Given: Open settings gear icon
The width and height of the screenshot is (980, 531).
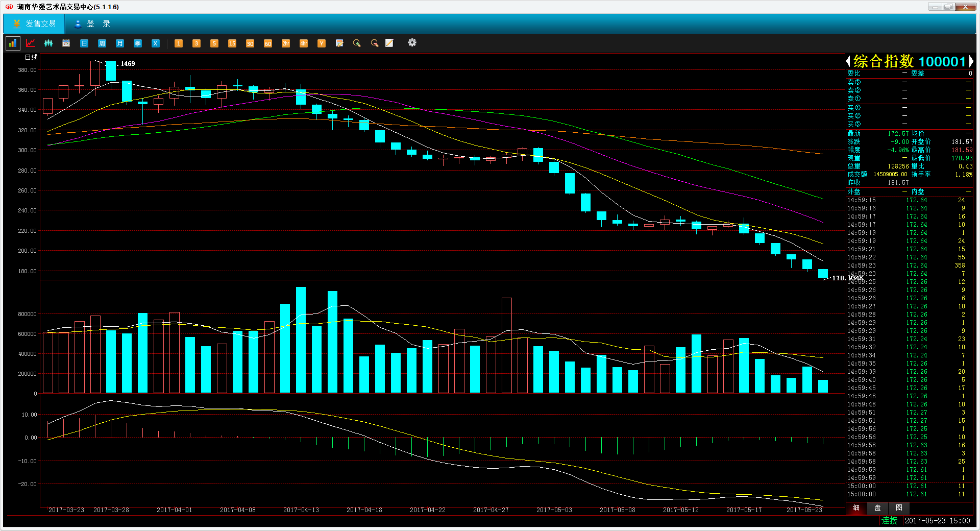Looking at the screenshot, I should pos(412,43).
